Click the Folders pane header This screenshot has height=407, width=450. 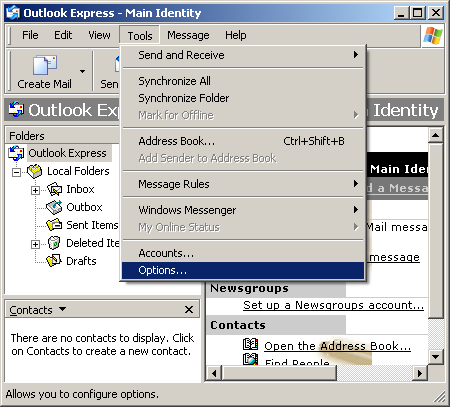point(63,136)
